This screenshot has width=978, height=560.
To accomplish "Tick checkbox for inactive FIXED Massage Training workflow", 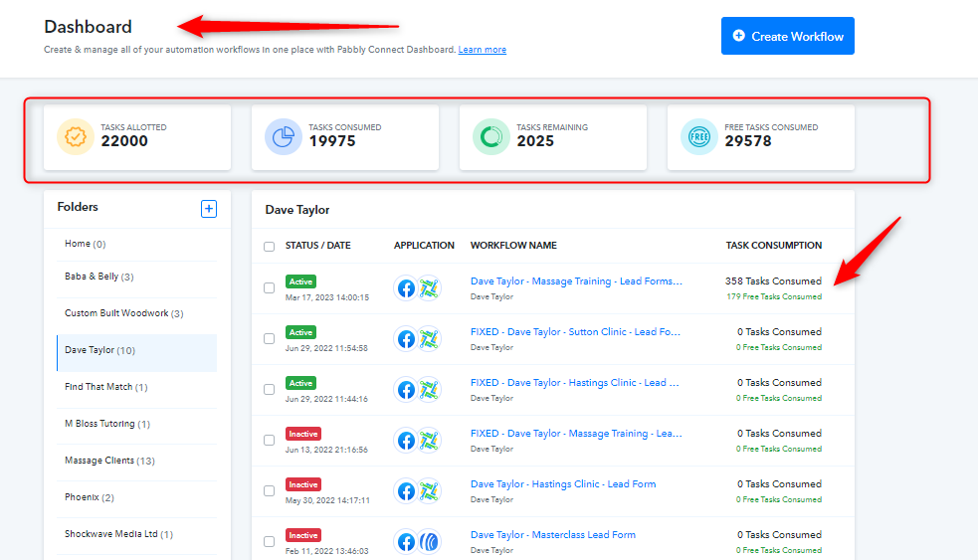I will tap(269, 441).
